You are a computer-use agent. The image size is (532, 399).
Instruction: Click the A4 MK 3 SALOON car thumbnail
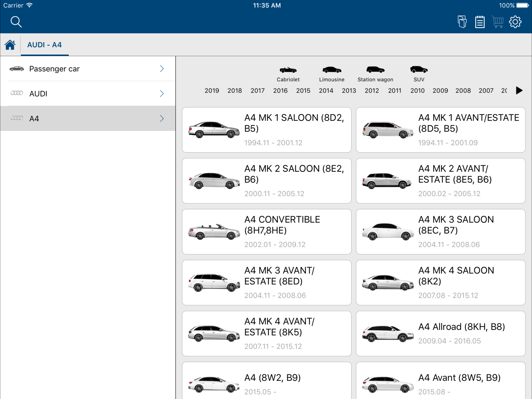coord(388,232)
